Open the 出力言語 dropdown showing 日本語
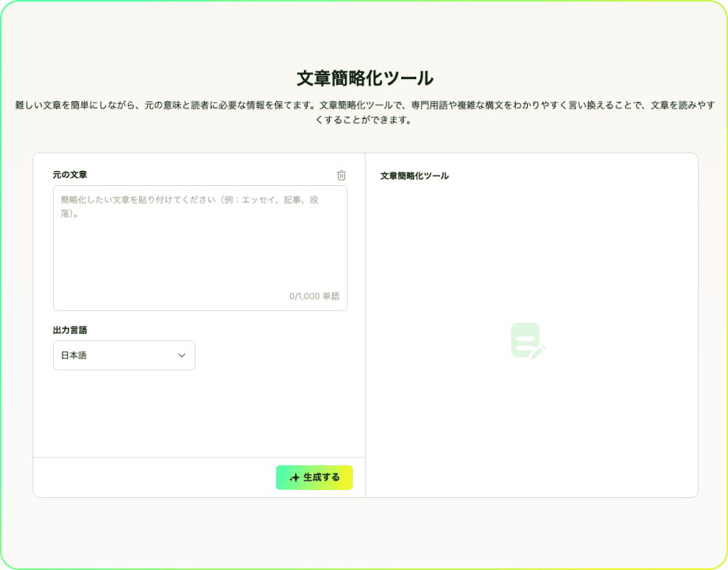 [124, 355]
